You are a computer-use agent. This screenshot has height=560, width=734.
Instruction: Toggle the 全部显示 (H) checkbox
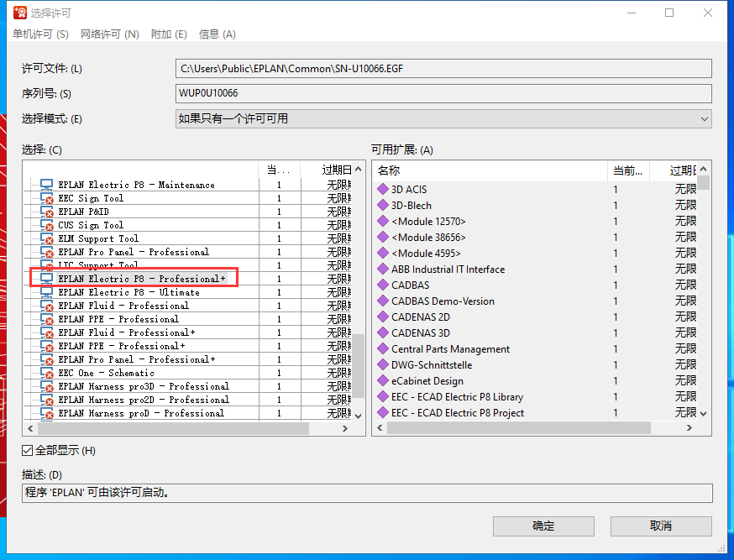27,451
